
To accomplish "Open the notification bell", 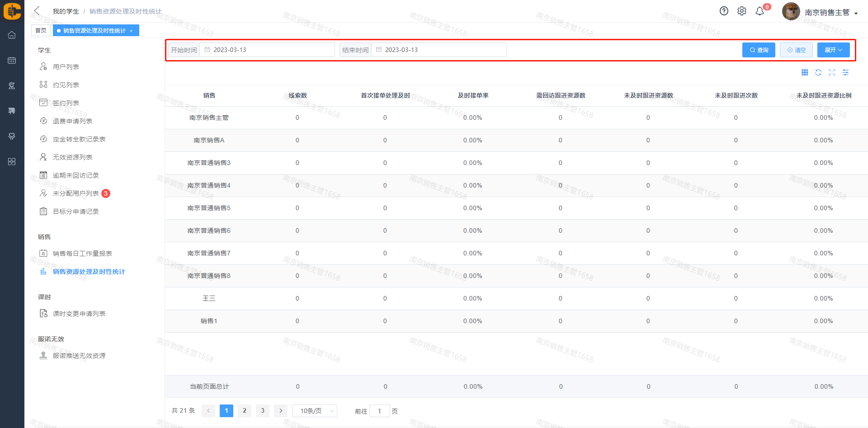I will pyautogui.click(x=760, y=11).
